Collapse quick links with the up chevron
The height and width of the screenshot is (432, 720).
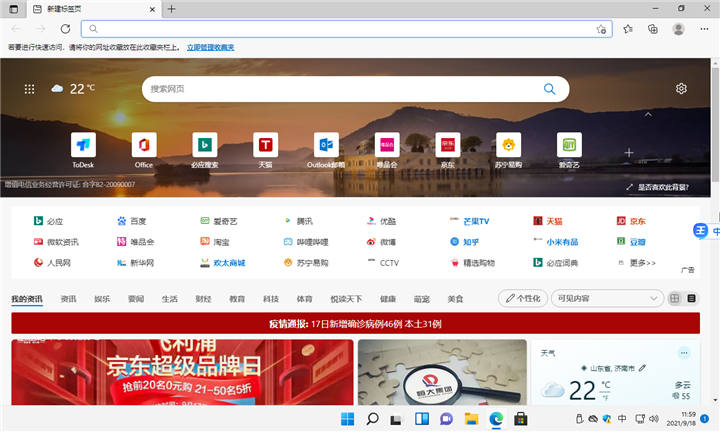click(x=648, y=114)
